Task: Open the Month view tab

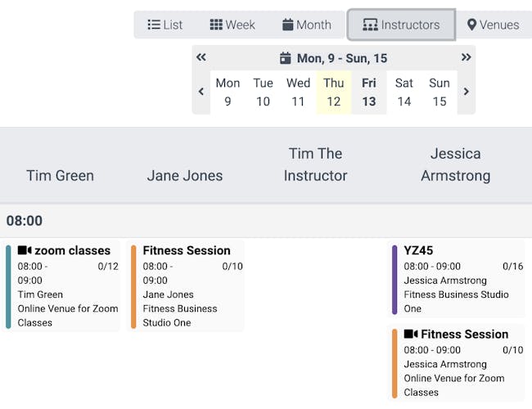Action: (x=307, y=25)
